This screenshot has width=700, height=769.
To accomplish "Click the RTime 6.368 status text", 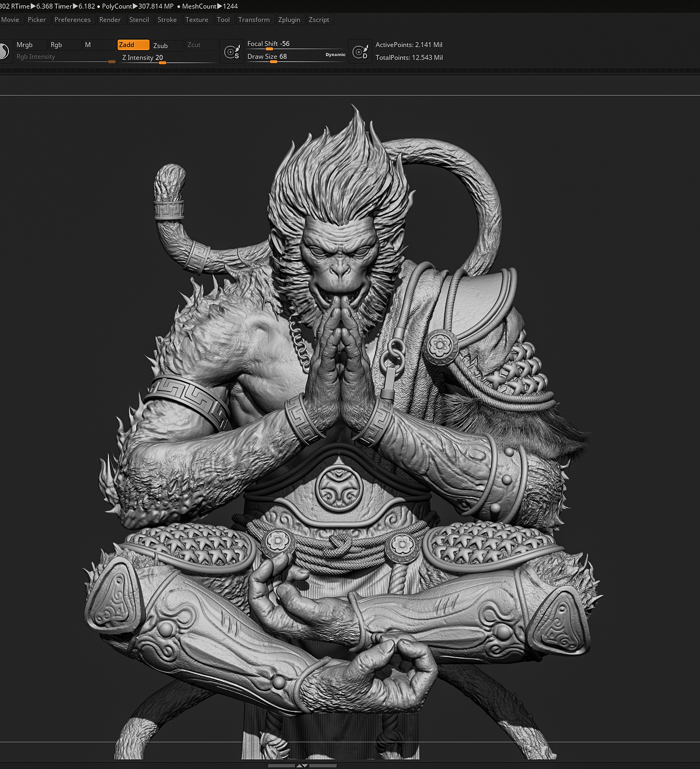I will click(x=32, y=6).
